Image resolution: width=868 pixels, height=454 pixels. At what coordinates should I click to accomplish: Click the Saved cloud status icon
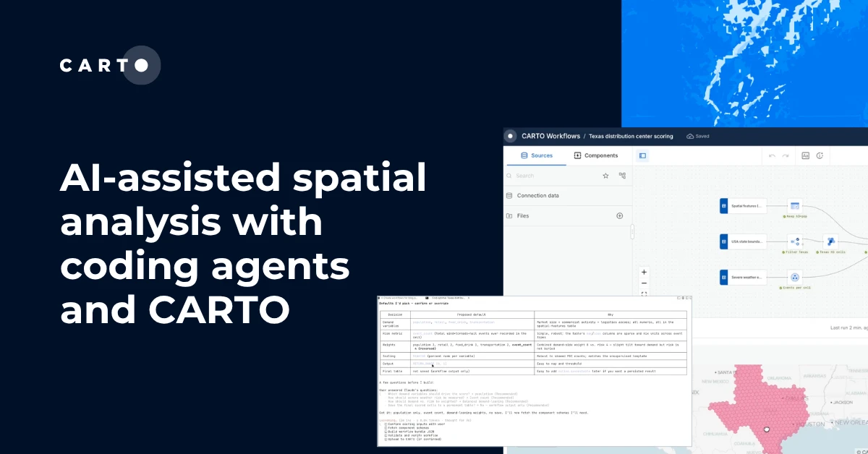click(x=690, y=136)
